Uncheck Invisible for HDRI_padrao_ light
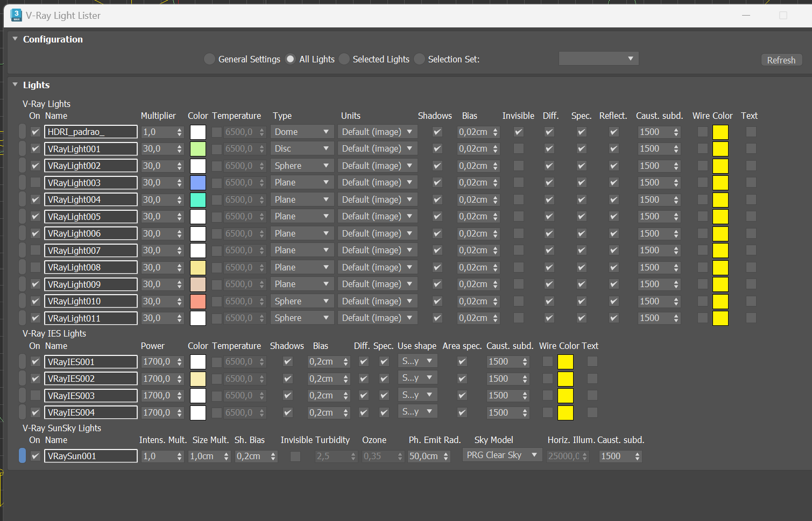812x521 pixels. pyautogui.click(x=519, y=132)
